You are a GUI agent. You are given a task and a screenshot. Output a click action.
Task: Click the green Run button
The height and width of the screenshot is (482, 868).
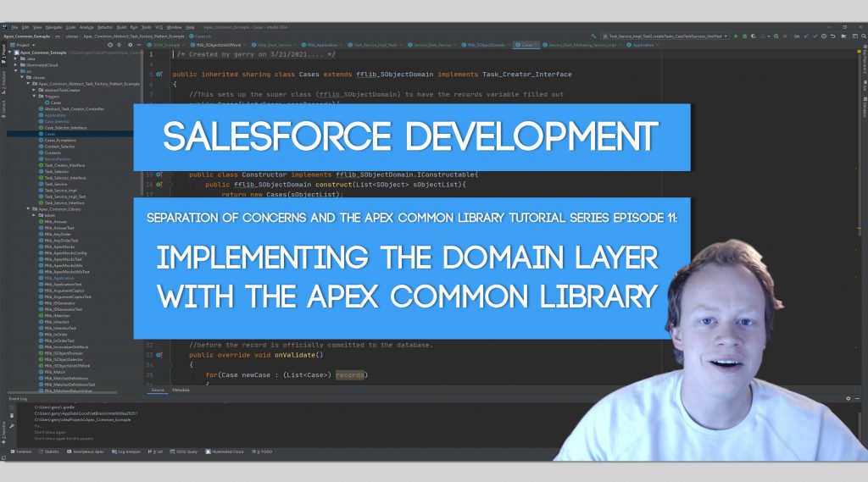(736, 36)
